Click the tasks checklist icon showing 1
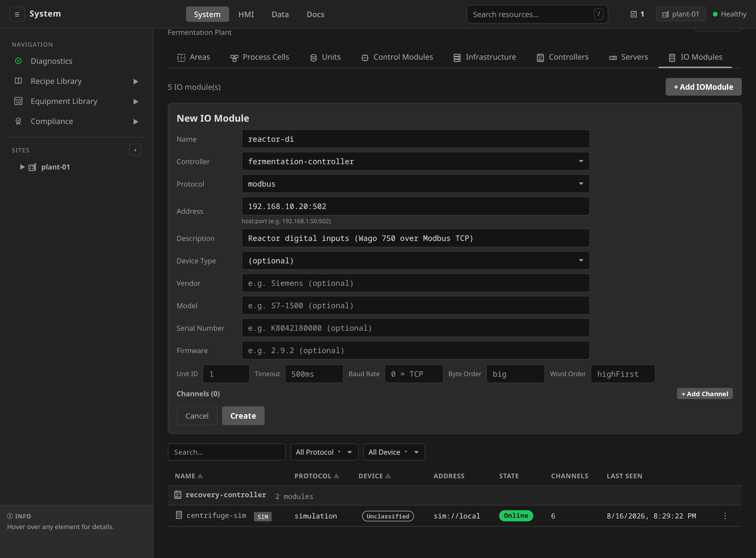This screenshot has width=756, height=558. 633,14
